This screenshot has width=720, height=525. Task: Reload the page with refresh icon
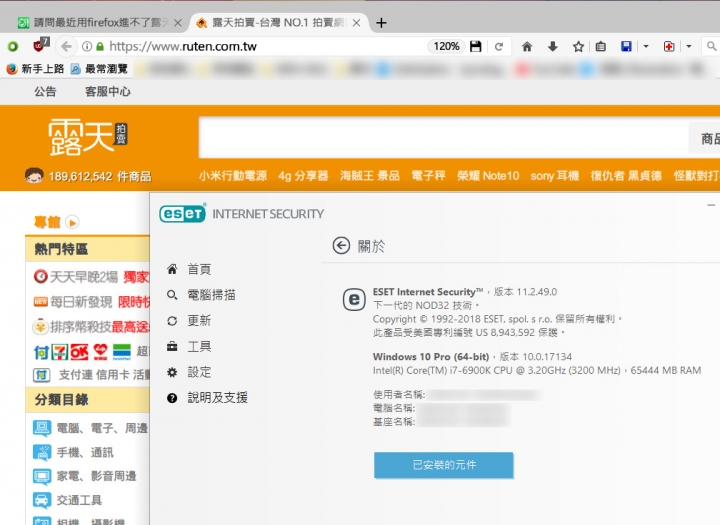coord(499,46)
